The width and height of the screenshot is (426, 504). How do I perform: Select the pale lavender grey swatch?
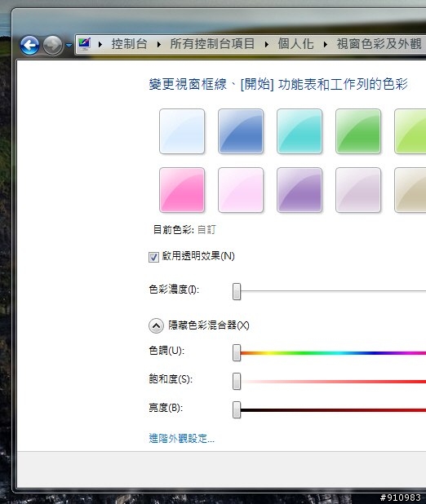(358, 190)
